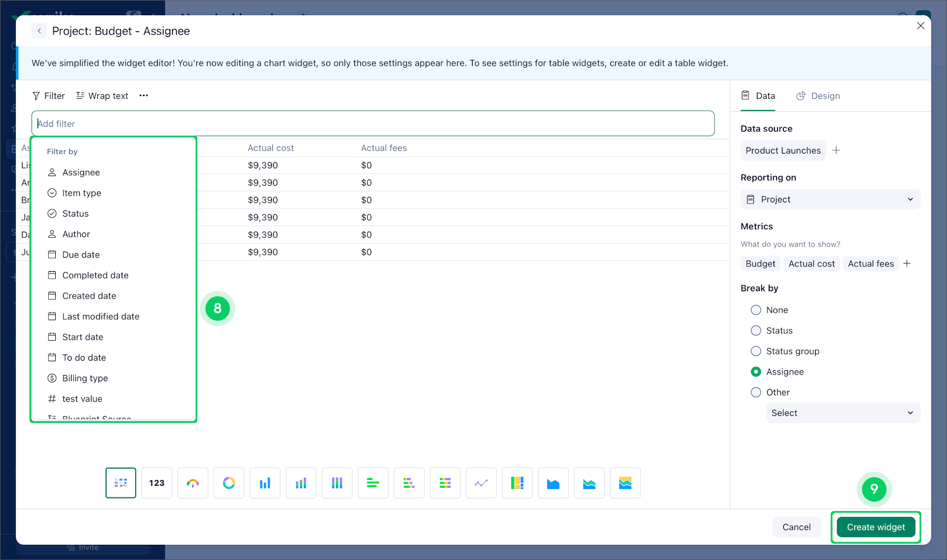This screenshot has width=947, height=560.
Task: Select Status group radio button
Action: (x=756, y=351)
